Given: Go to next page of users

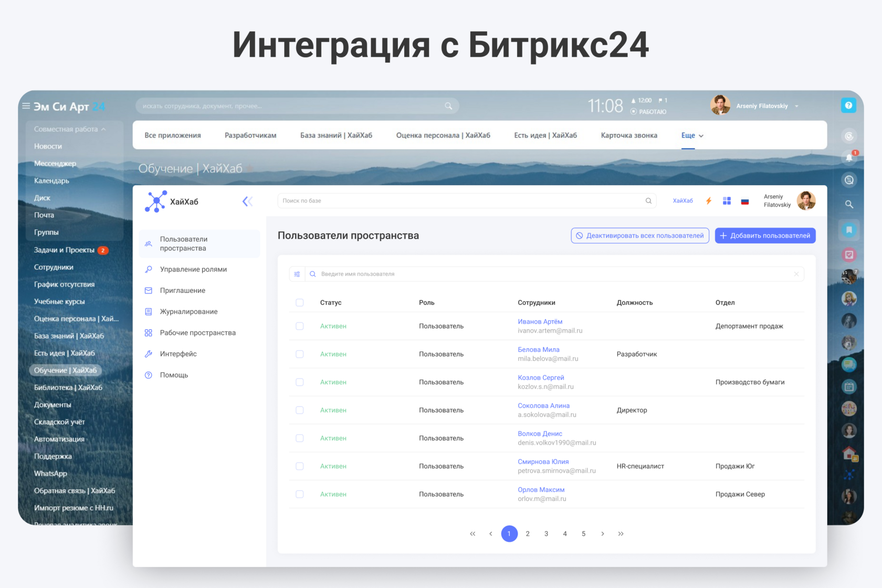Looking at the screenshot, I should [x=603, y=534].
